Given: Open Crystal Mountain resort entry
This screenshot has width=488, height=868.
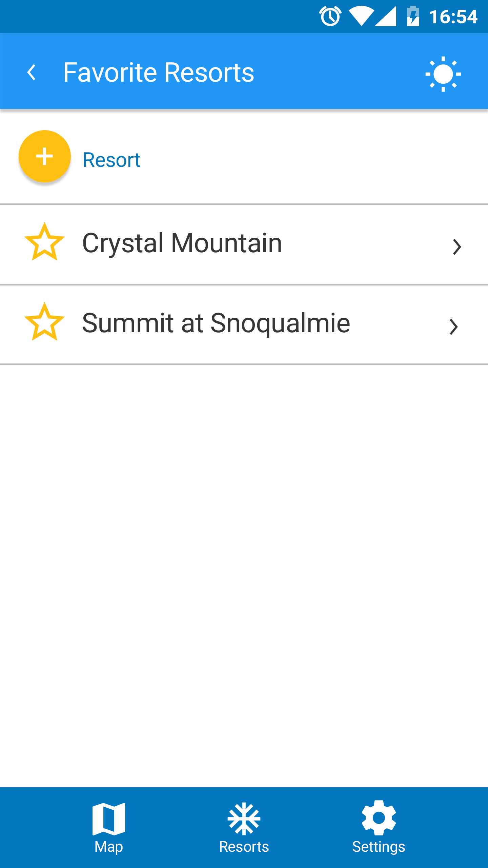Looking at the screenshot, I should click(x=244, y=244).
